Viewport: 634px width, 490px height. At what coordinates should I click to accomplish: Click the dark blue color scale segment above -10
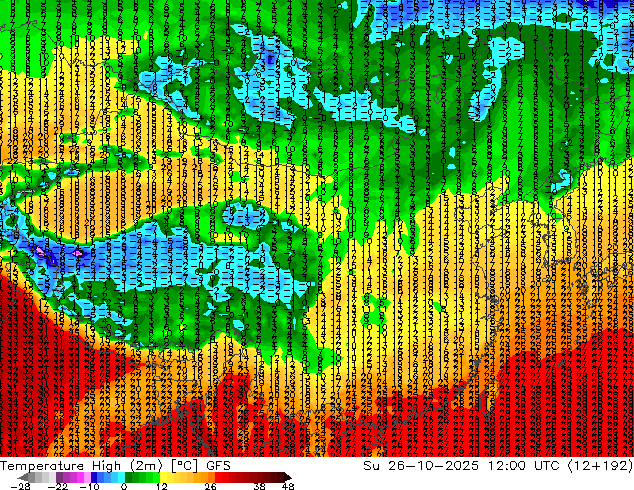[x=94, y=477]
